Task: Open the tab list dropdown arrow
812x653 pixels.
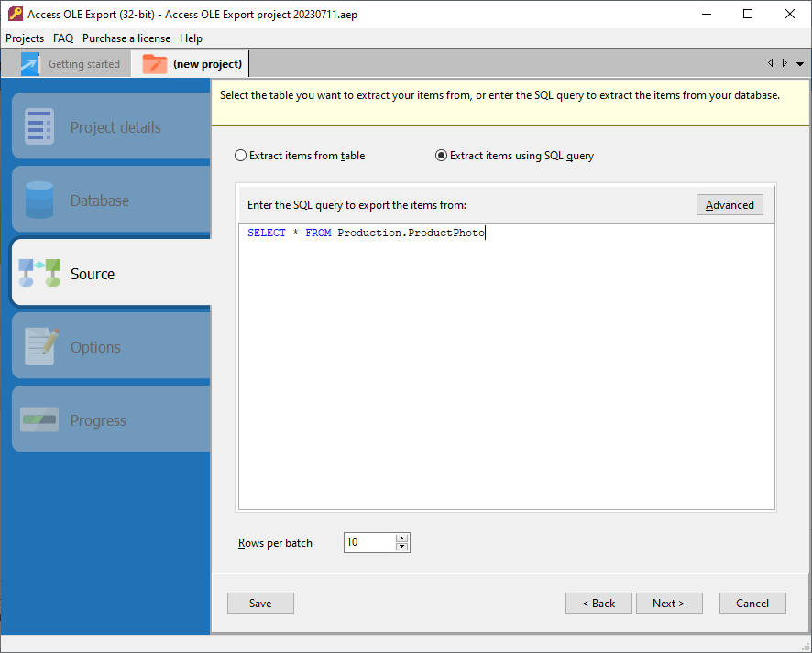Action: (800, 64)
